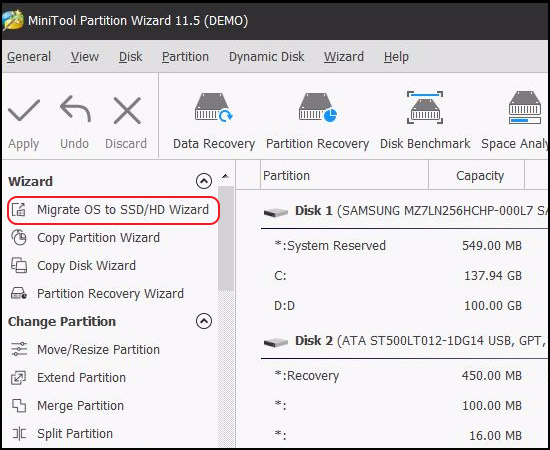Click the Extend Partition icon
Image resolution: width=550 pixels, height=450 pixels.
(19, 377)
